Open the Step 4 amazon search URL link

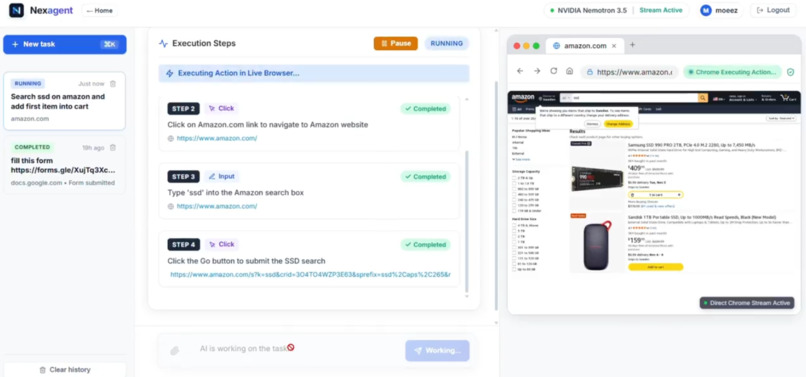(x=310, y=275)
